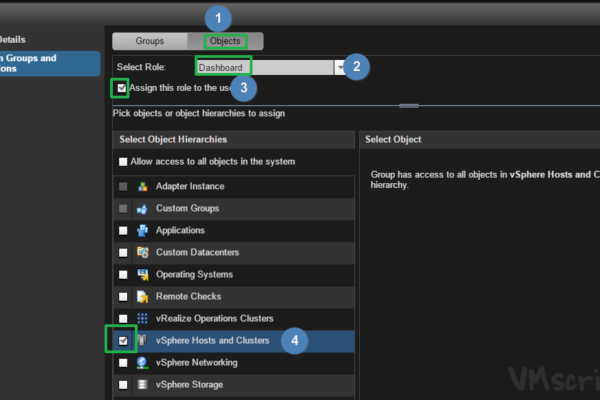Check the Applications hierarchy checkbox
The image size is (600, 400).
coord(123,231)
